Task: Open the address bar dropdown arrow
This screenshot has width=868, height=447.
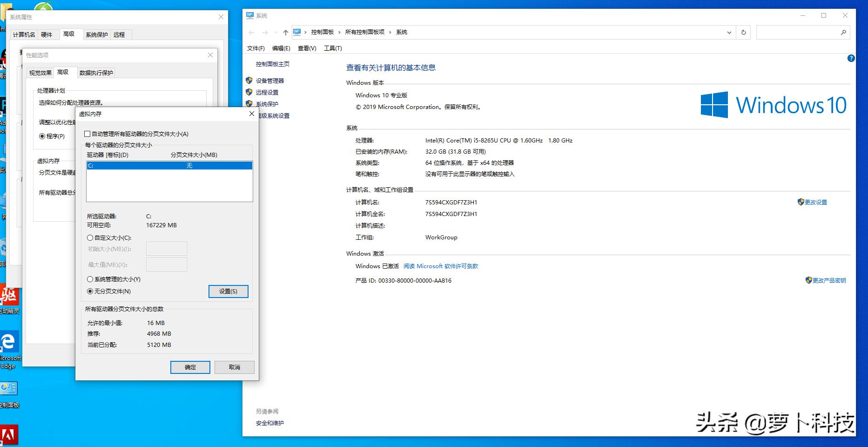Action: 730,32
